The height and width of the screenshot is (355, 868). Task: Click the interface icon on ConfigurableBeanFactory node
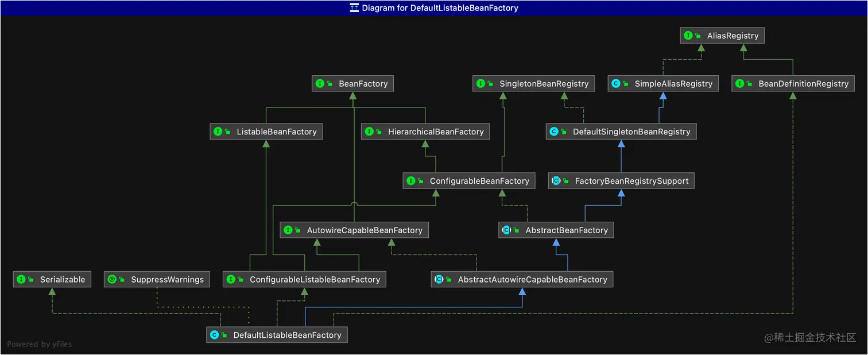click(411, 181)
